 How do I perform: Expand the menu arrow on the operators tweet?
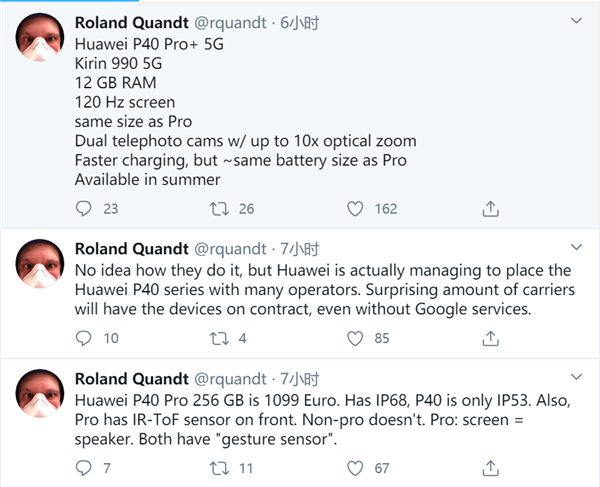pyautogui.click(x=575, y=246)
